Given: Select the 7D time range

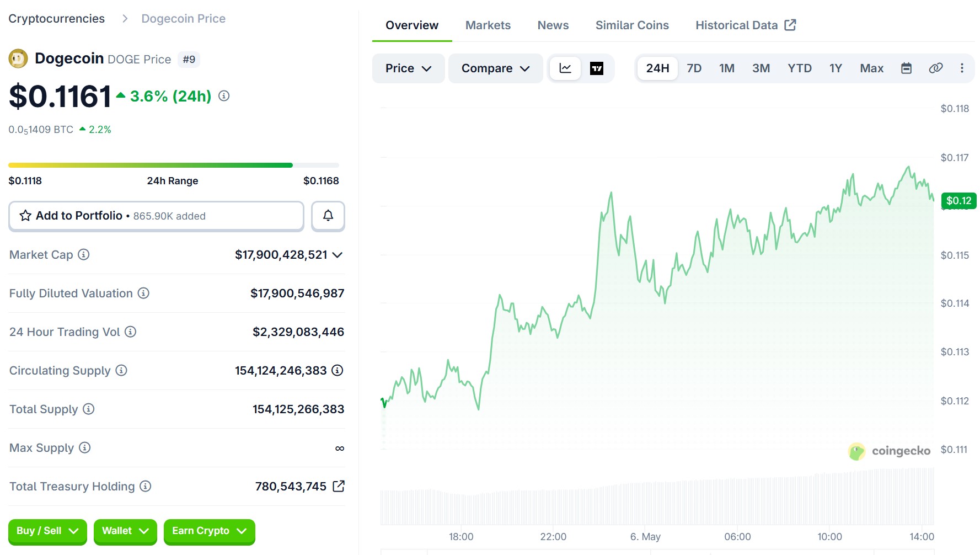Looking at the screenshot, I should pyautogui.click(x=694, y=68).
